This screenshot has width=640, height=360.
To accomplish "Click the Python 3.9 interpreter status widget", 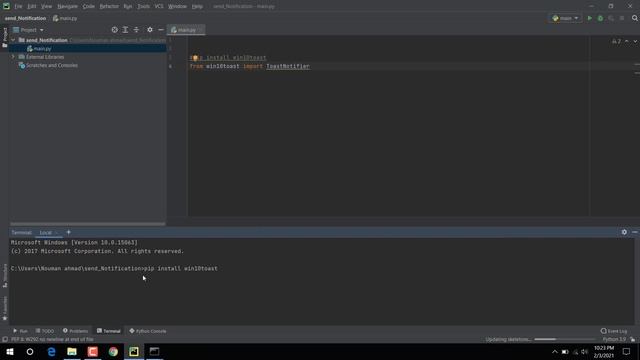I will 614,339.
